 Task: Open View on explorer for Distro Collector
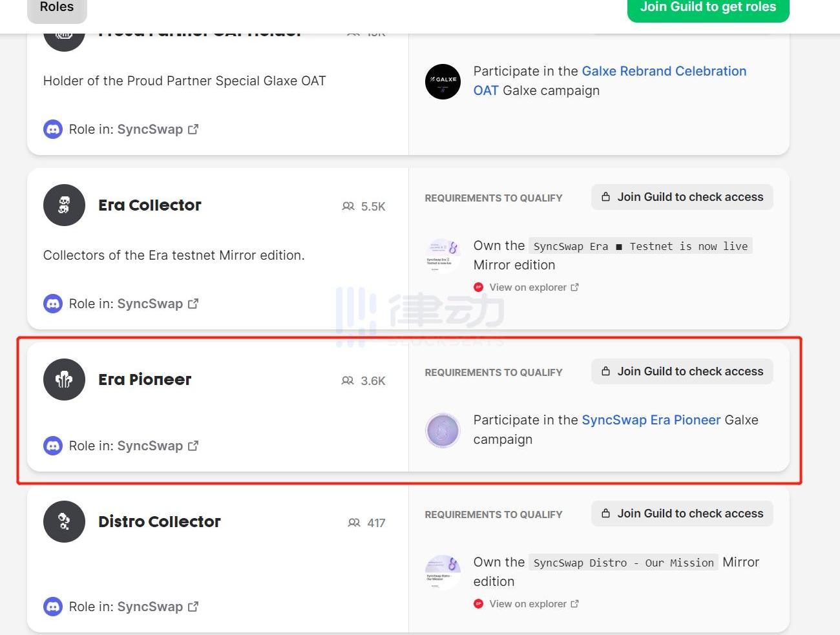click(x=534, y=604)
